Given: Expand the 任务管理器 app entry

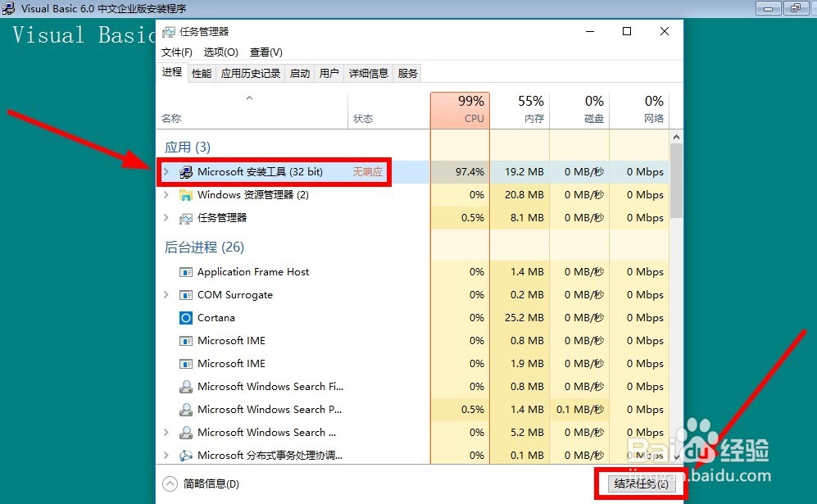Looking at the screenshot, I should pyautogui.click(x=166, y=217).
